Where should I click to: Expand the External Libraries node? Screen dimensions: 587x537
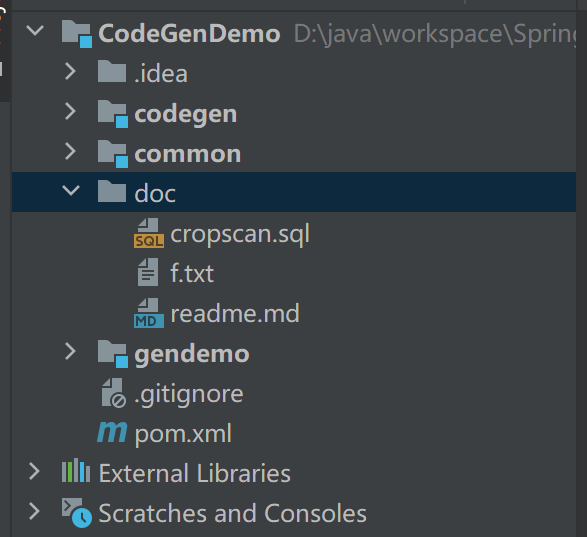click(34, 471)
